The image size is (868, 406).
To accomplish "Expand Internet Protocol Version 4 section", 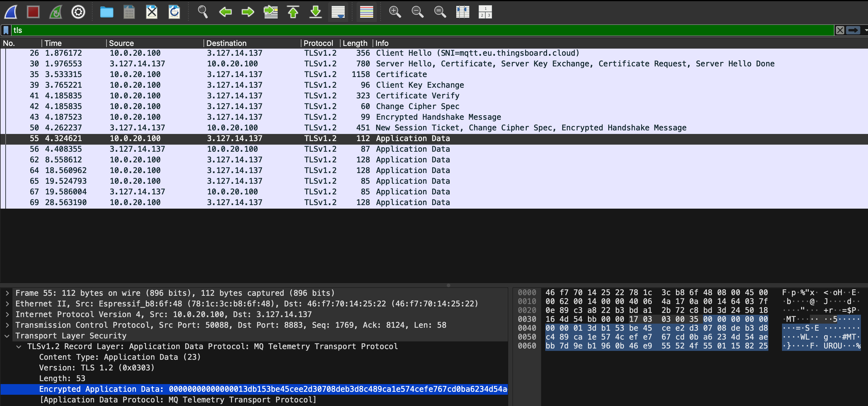I will point(7,314).
